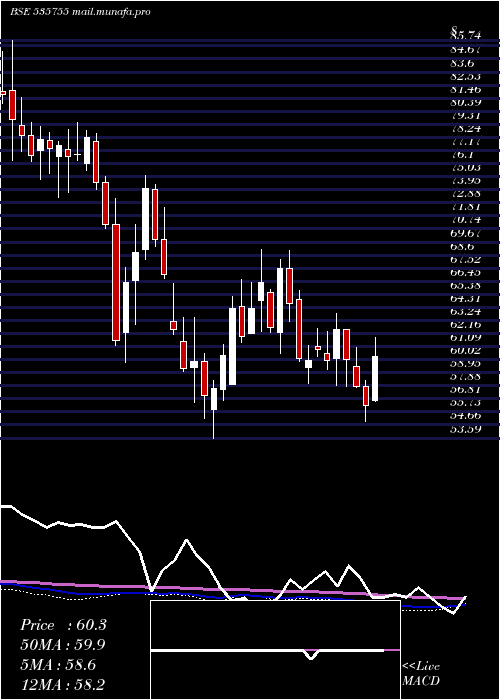This screenshot has width=500, height=700.
Task: Click the 56.81 price axis label
Action: click(466, 391)
